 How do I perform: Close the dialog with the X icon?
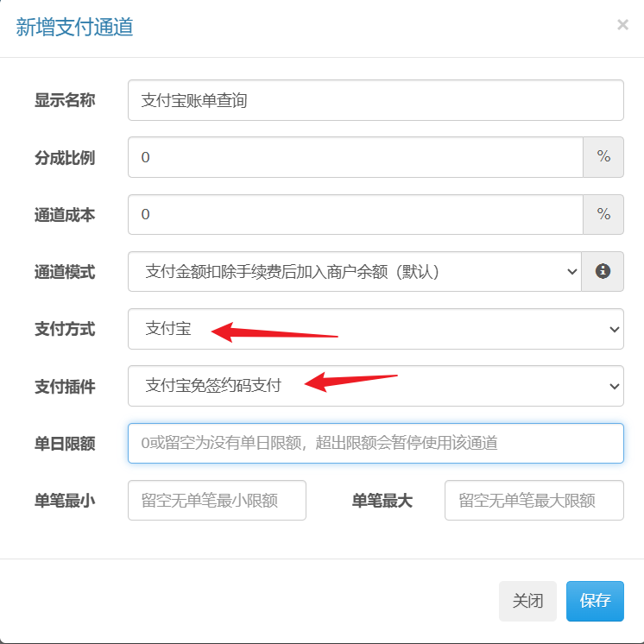pos(622,25)
